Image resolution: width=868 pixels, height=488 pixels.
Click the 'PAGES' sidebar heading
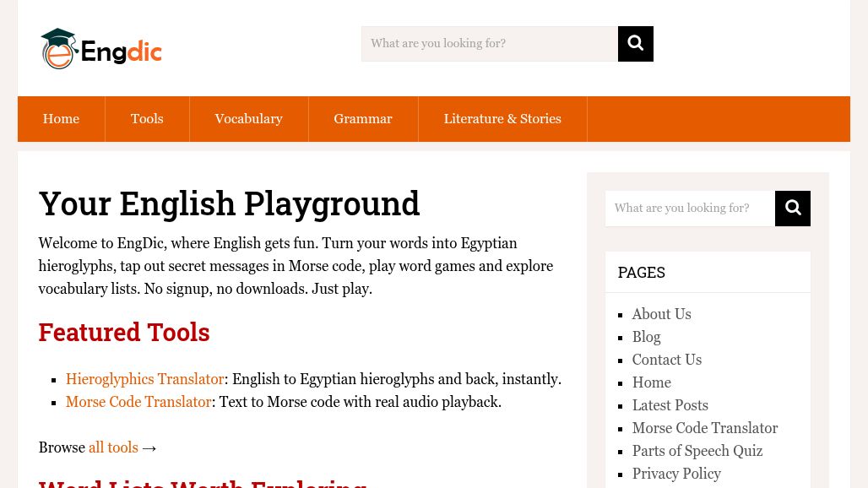pos(641,272)
